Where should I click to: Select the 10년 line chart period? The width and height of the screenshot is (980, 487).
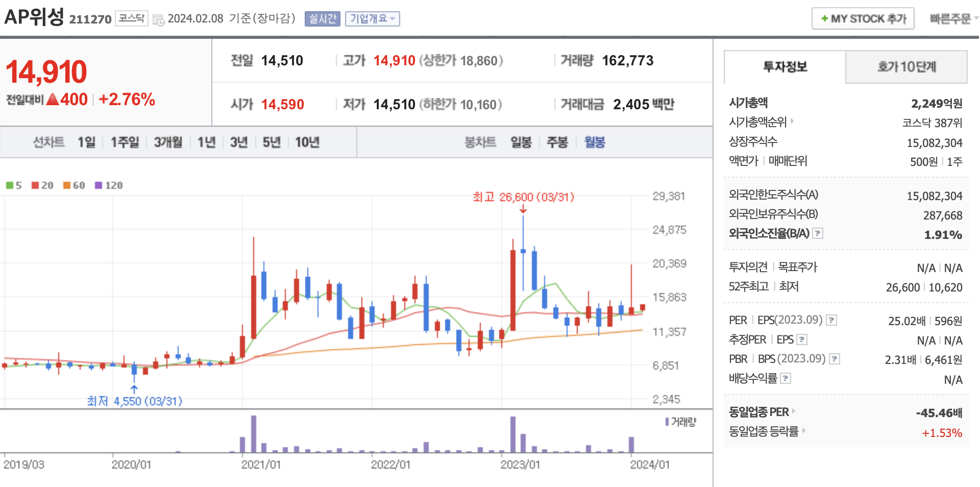[307, 142]
